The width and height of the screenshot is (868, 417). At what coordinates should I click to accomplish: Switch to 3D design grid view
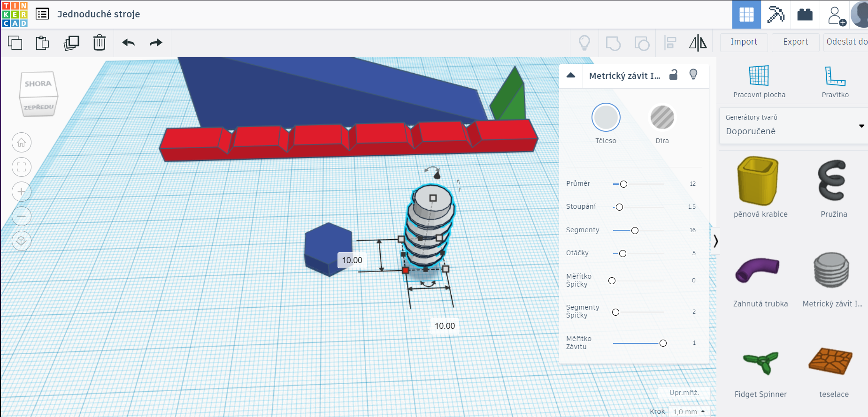pos(746,15)
